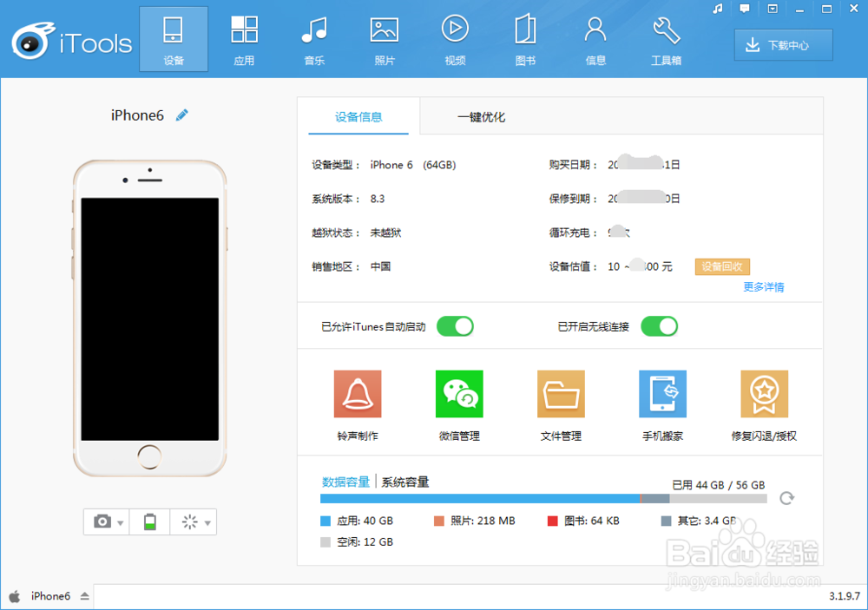Image resolution: width=868 pixels, height=610 pixels.
Task: Click the music note icon in title bar
Action: pyautogui.click(x=718, y=9)
